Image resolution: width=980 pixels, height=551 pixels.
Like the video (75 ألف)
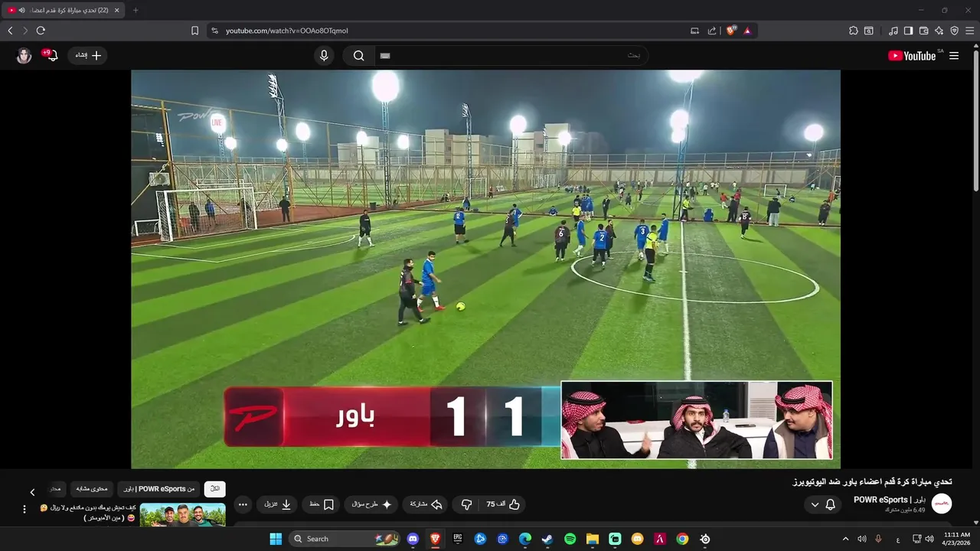(503, 504)
